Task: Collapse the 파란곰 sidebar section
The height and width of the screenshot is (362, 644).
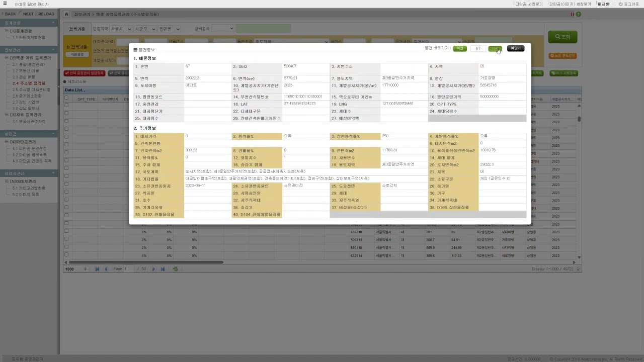Action: pos(53,134)
